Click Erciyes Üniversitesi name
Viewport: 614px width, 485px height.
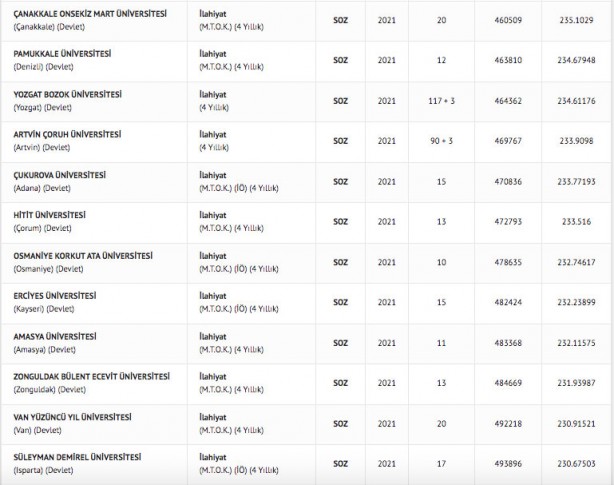click(54, 296)
